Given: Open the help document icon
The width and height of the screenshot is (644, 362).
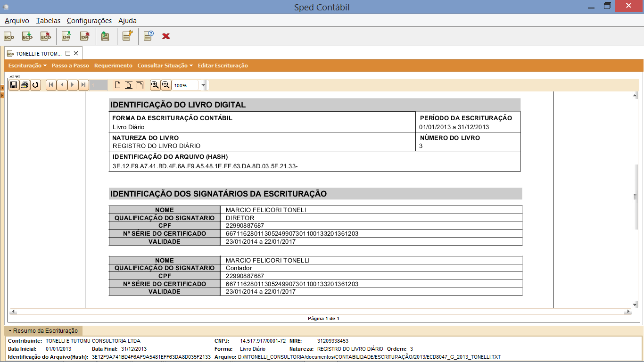Looking at the screenshot, I should tap(149, 36).
